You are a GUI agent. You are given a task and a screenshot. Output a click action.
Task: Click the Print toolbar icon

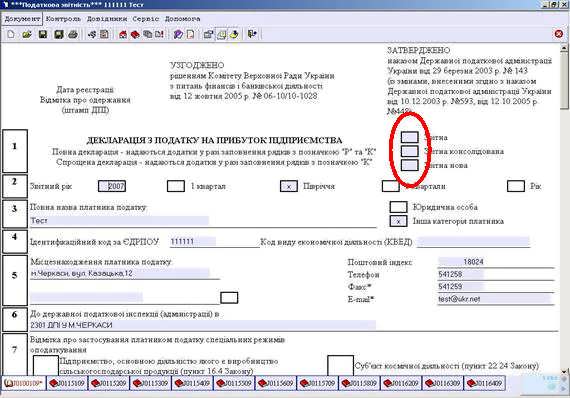click(x=73, y=35)
